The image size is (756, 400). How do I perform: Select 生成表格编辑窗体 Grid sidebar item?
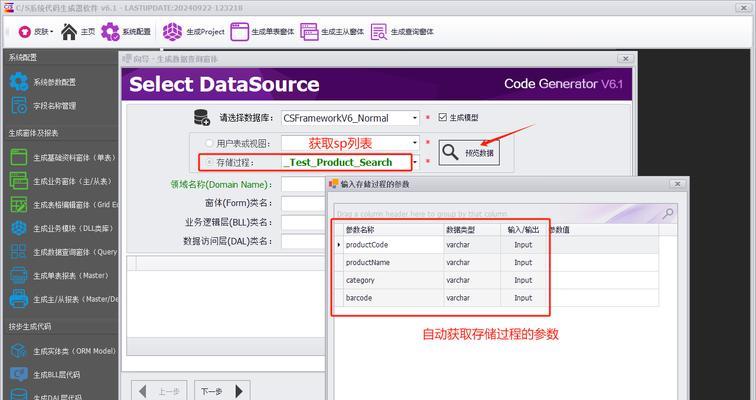[63, 205]
